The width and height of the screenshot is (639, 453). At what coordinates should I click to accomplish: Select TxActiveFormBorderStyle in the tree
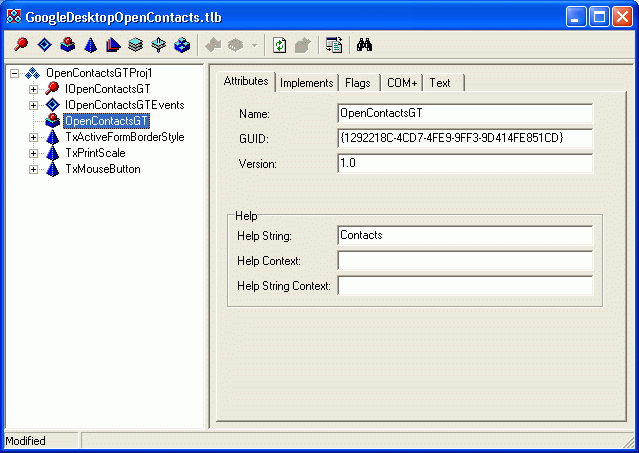point(125,137)
